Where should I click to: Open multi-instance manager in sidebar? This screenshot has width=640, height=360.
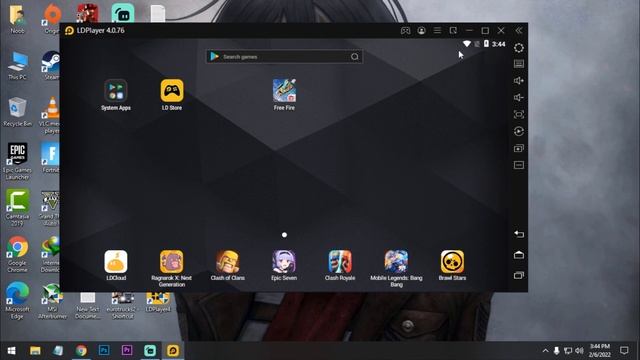[519, 148]
